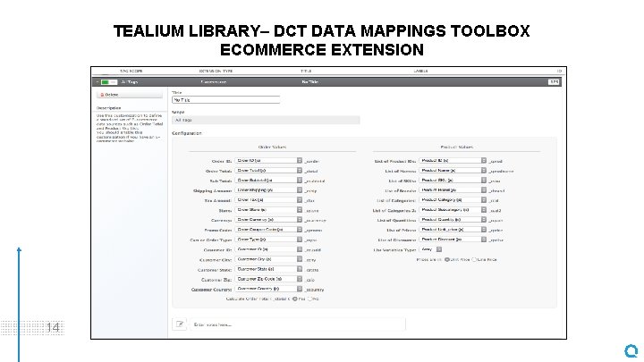The height and width of the screenshot is (362, 644).
Task: Open the List of Product IDs dropdown
Action: pyautogui.click(x=453, y=161)
